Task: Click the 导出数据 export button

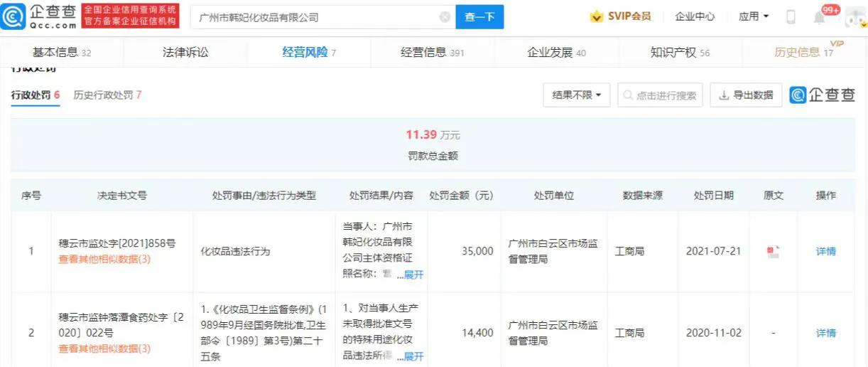Action: (746, 95)
